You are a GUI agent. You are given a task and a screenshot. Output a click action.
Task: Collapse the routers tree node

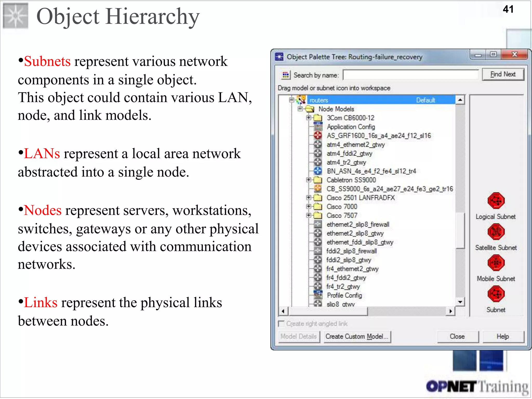(292, 100)
